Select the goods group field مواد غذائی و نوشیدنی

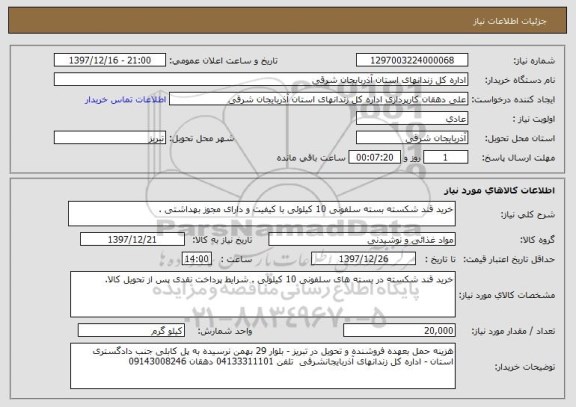click(x=362, y=240)
